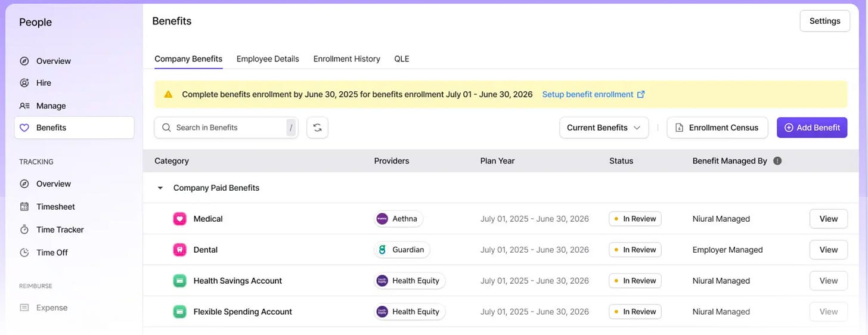Switch to the Employee Details tab

coord(268,59)
